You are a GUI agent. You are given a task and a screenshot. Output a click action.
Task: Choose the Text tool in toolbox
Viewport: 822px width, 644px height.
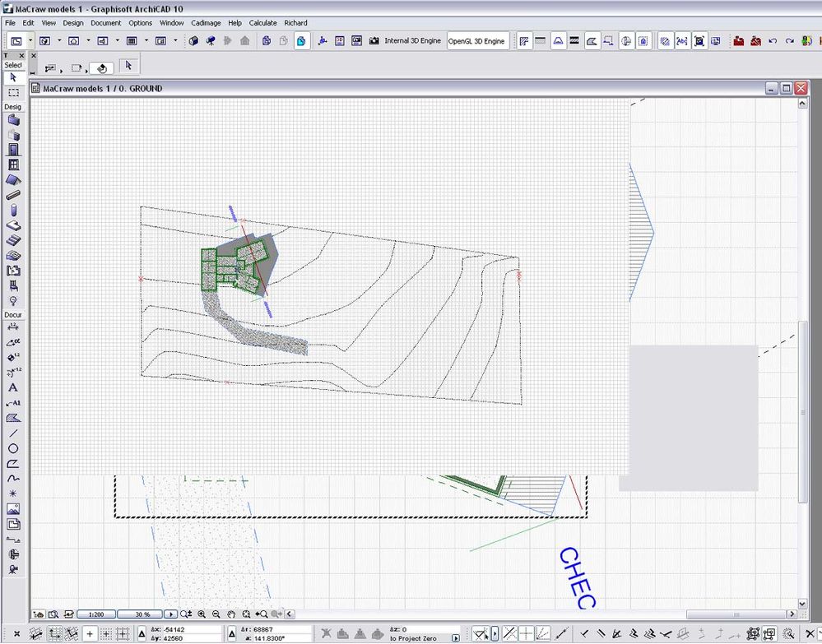(x=13, y=387)
